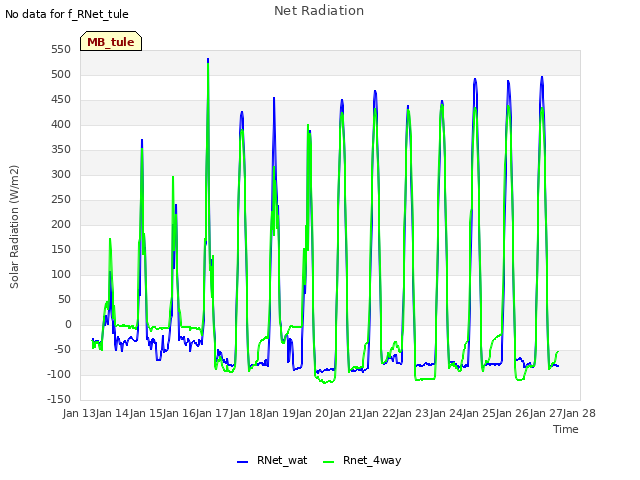Click the Jan 23 peak near 450
This screenshot has width=640, height=480.
click(442, 102)
